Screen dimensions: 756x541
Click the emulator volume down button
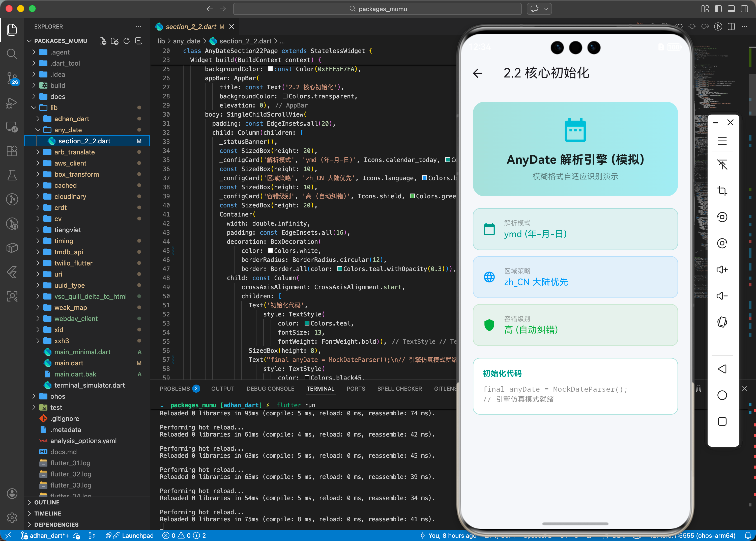722,296
